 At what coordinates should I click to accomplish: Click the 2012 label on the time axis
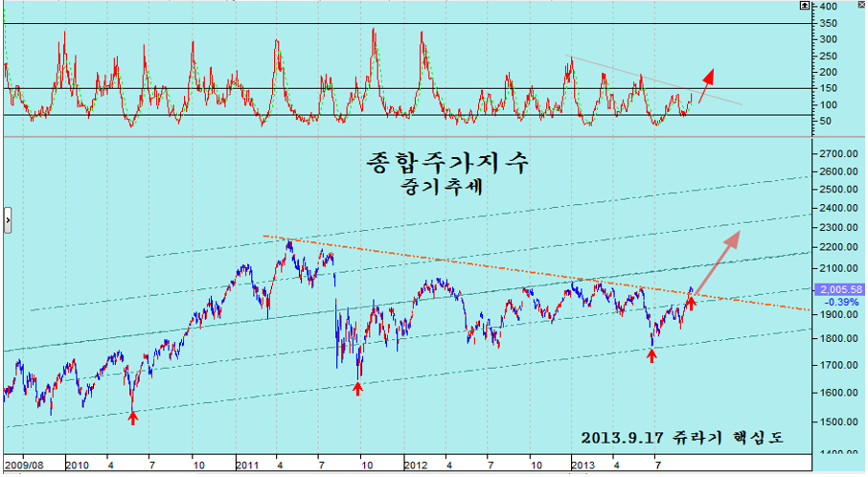[x=414, y=466]
